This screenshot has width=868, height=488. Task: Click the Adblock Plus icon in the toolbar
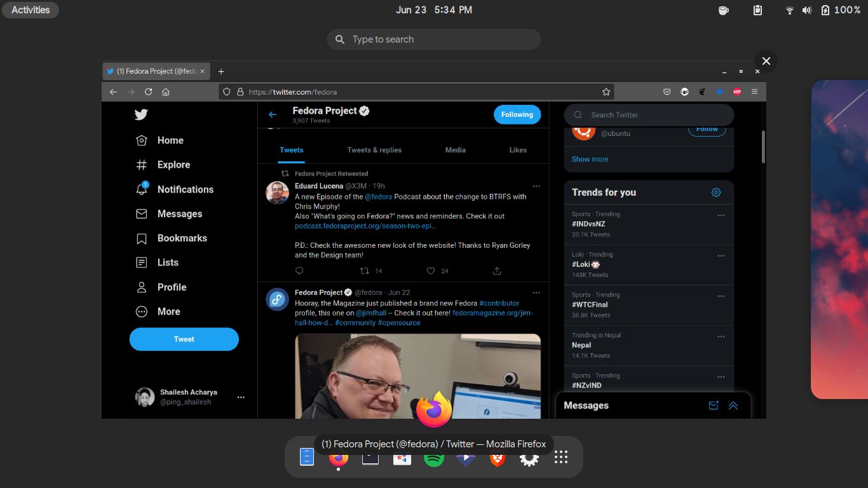tap(736, 91)
